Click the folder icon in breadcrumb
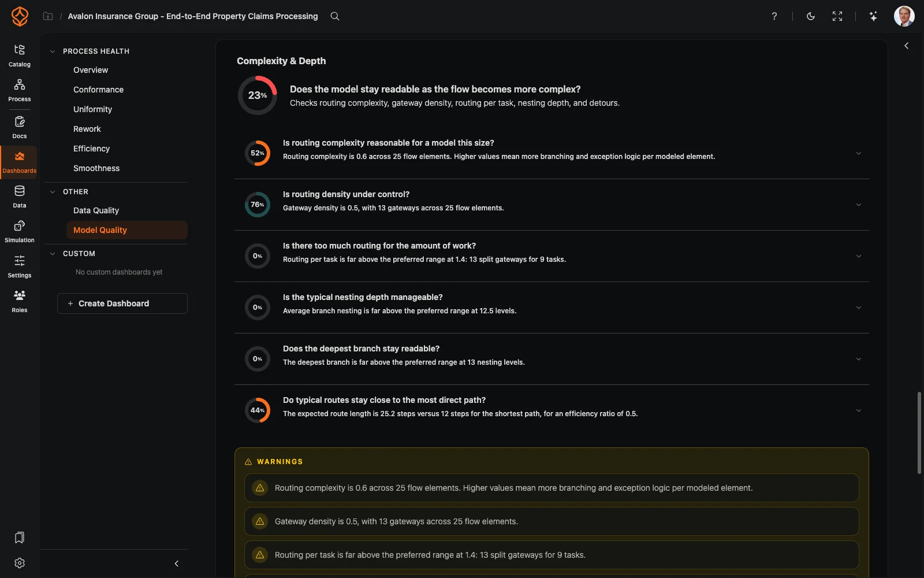 pyautogui.click(x=48, y=16)
